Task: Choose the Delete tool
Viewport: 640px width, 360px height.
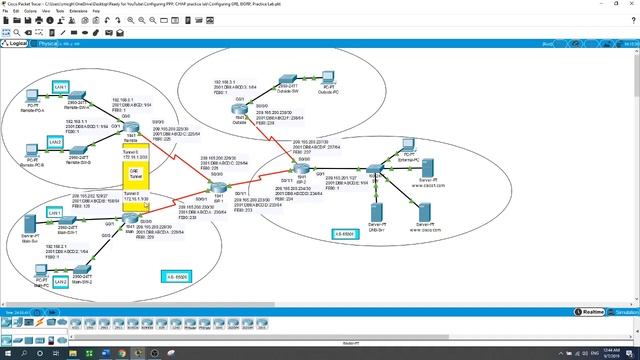Action: click(28, 32)
